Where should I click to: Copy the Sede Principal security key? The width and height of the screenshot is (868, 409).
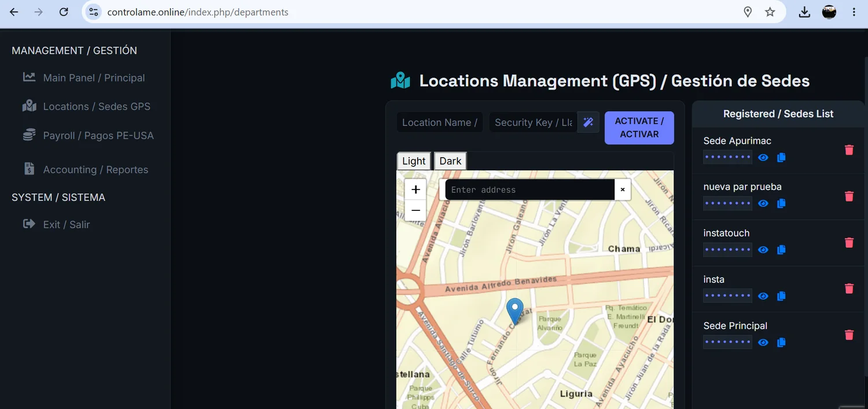[781, 342]
